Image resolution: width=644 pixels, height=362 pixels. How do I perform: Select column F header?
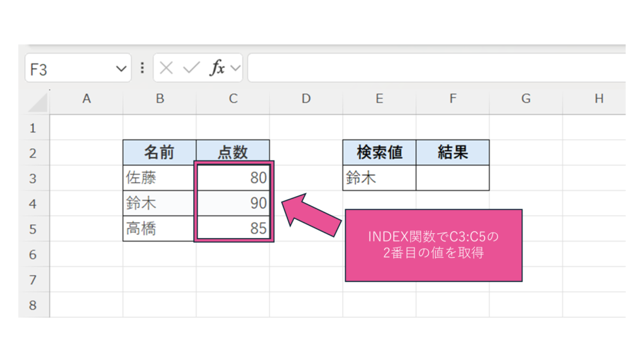[452, 99]
